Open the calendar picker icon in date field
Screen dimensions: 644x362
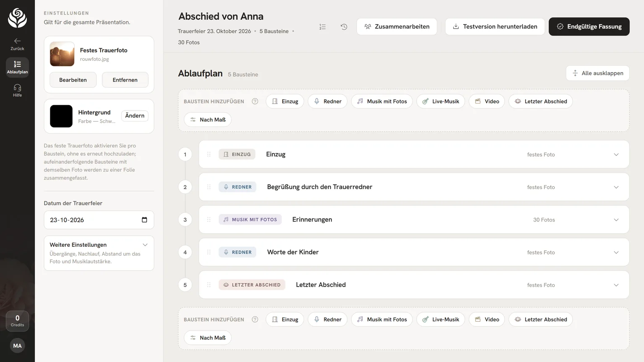click(144, 220)
